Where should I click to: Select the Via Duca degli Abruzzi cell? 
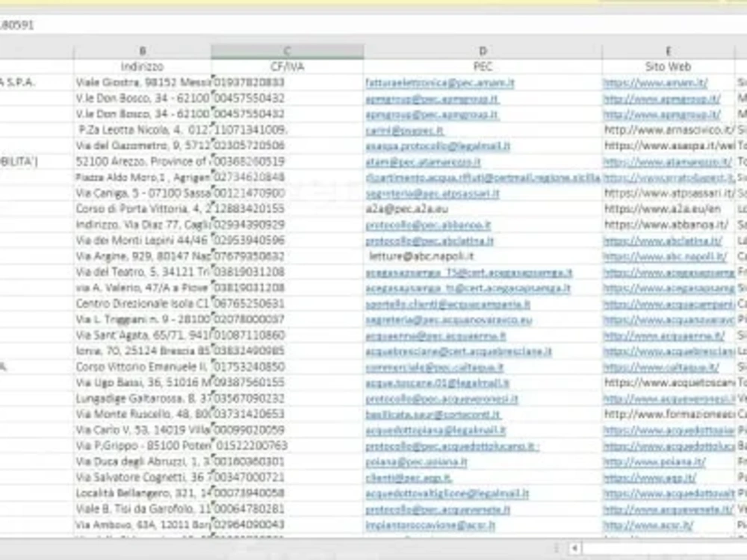[143, 461]
